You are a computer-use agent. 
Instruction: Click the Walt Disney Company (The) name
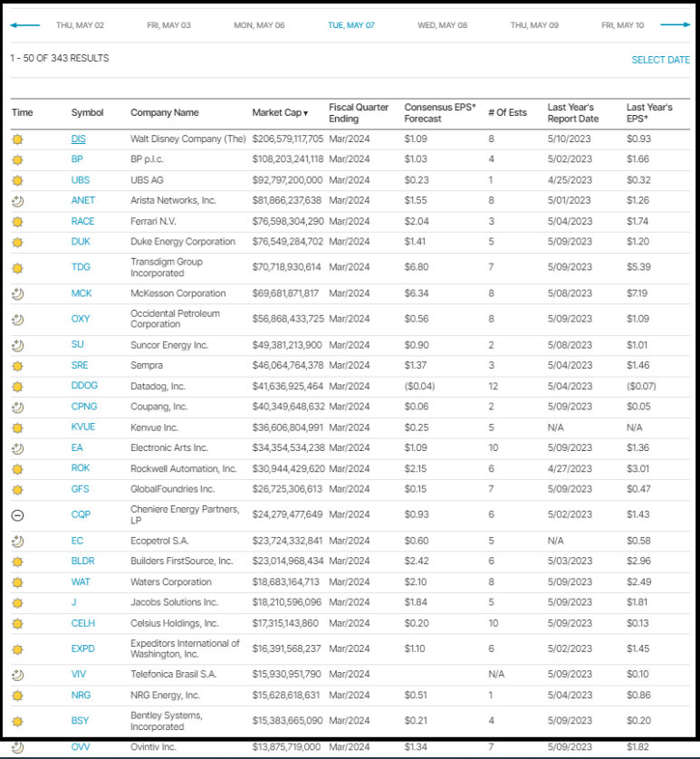[x=188, y=139]
